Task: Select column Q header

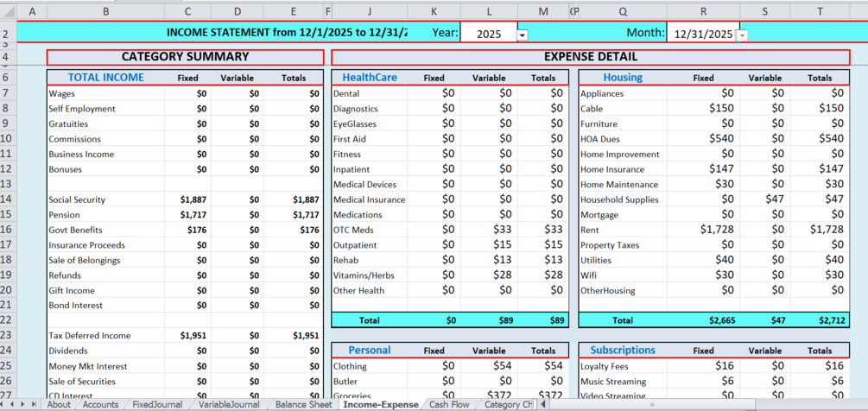Action: click(623, 10)
